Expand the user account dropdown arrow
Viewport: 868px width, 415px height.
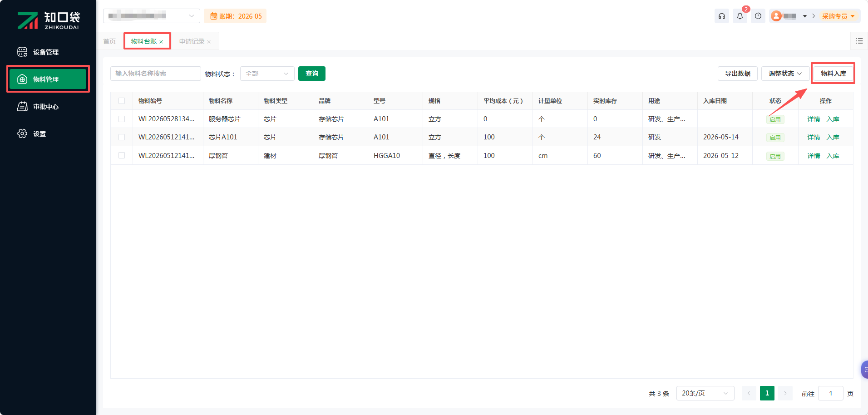805,16
